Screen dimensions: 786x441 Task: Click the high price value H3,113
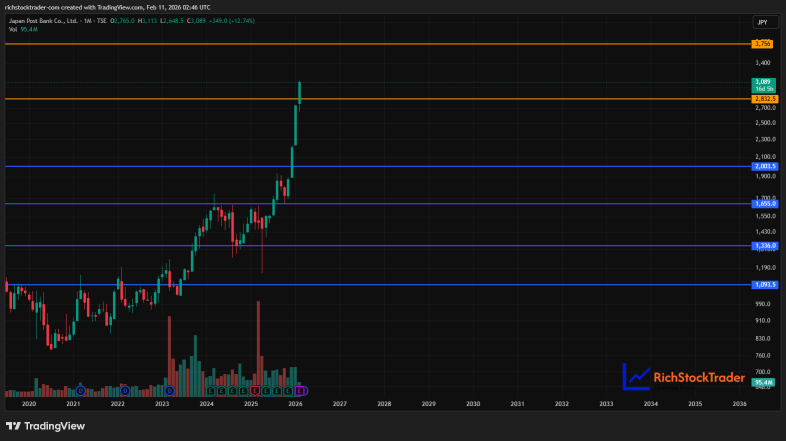pyautogui.click(x=147, y=21)
